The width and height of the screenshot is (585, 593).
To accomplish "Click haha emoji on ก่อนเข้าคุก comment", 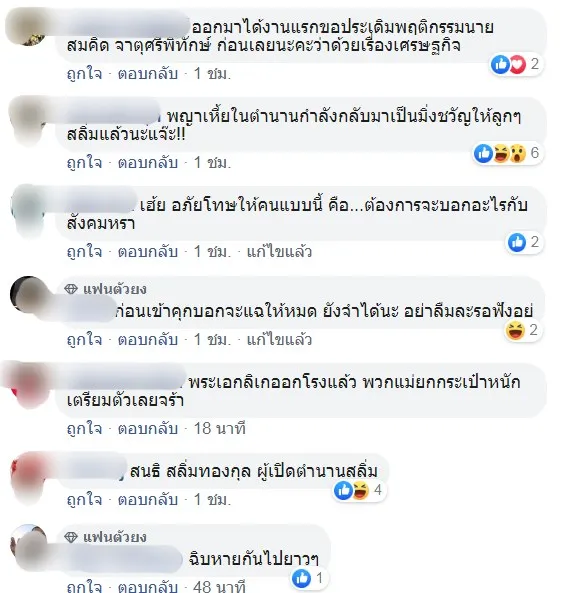I will [x=515, y=330].
